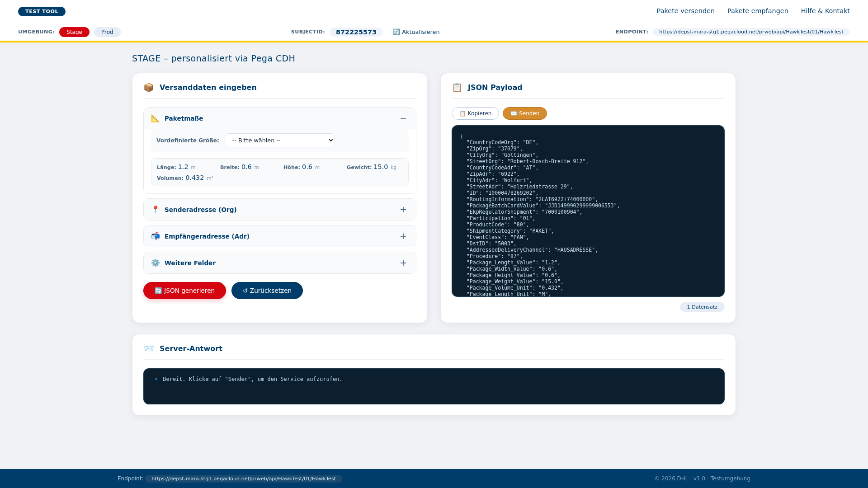Click the mailbox icon for Empfängeradresse

pyautogui.click(x=156, y=236)
